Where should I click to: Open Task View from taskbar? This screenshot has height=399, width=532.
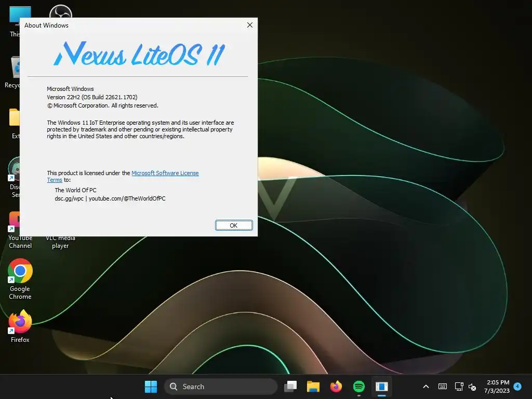(x=290, y=387)
